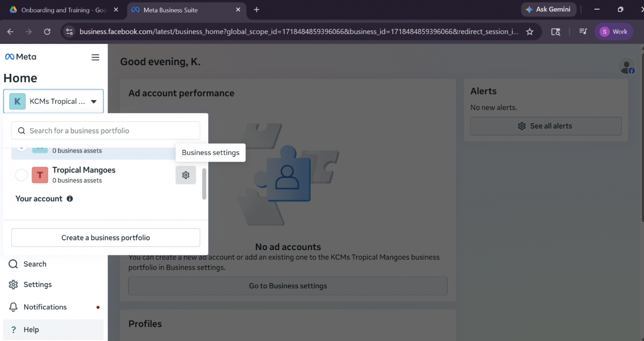This screenshot has height=341, width=644.
Task: Open a new browser tab
Action: coord(256,10)
